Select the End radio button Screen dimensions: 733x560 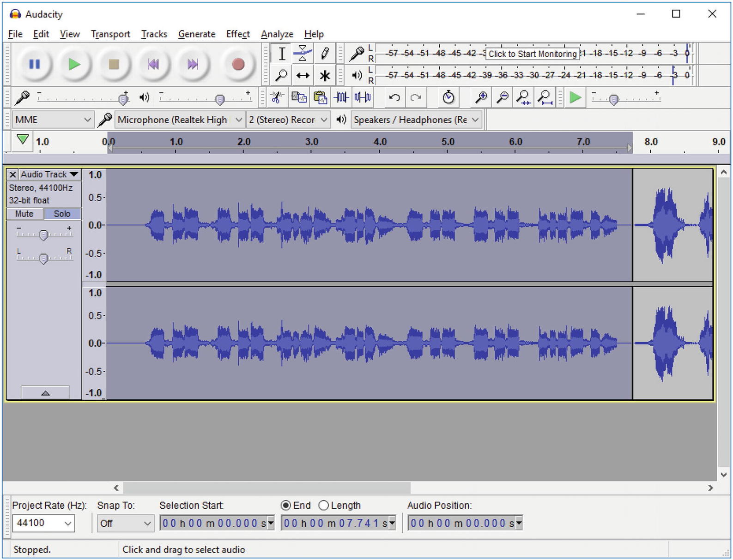(286, 506)
